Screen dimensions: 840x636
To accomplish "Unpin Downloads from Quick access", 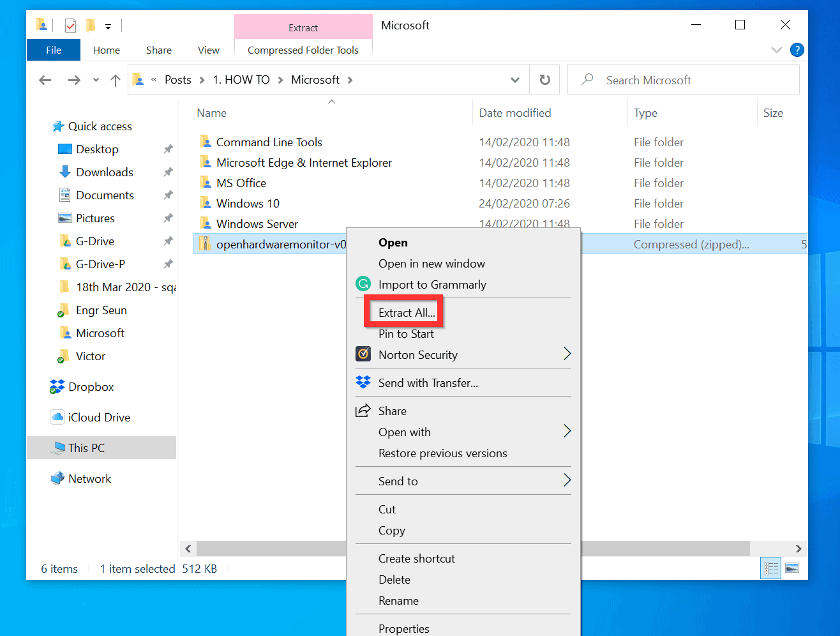I will (x=167, y=172).
